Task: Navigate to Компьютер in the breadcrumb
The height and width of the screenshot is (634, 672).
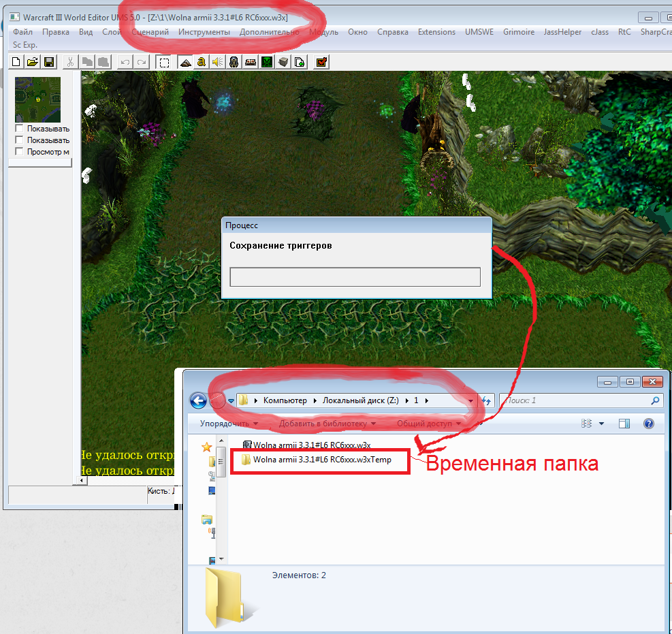Action: [285, 400]
